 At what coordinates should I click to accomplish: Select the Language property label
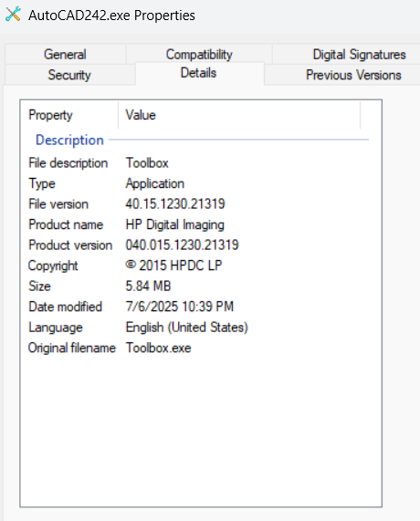tap(56, 328)
